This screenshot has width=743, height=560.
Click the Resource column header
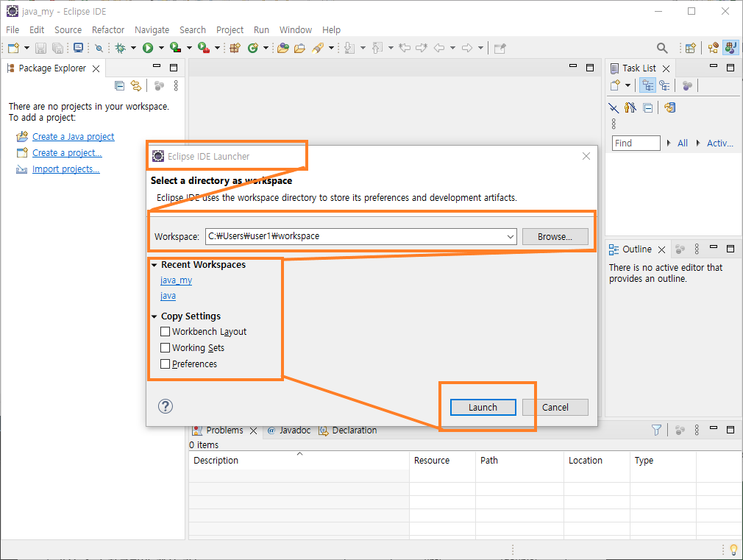coord(442,460)
